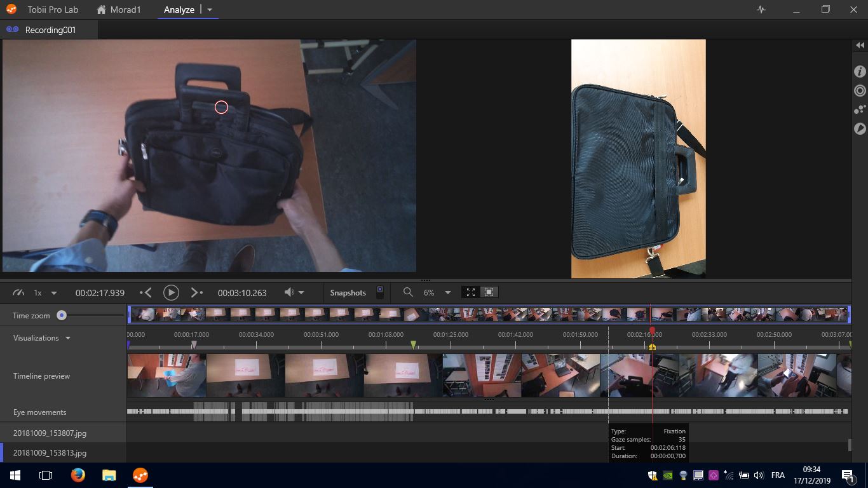This screenshot has width=868, height=488.
Task: Click the system volume tray icon
Action: tap(758, 475)
